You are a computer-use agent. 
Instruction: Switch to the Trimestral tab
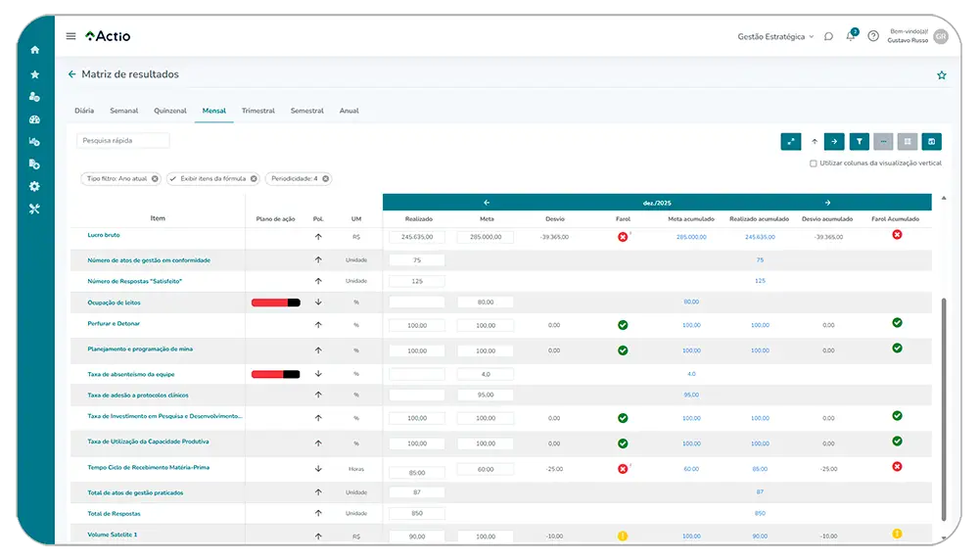tap(257, 111)
